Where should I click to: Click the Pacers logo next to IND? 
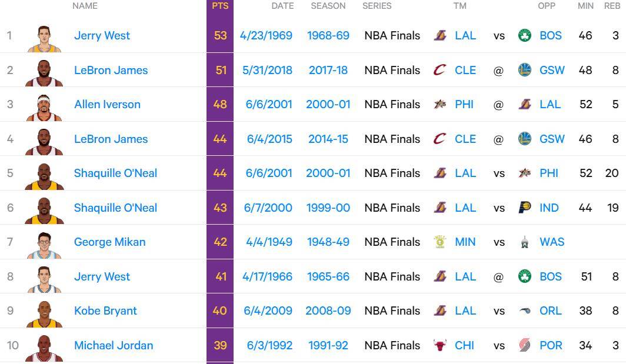point(525,208)
